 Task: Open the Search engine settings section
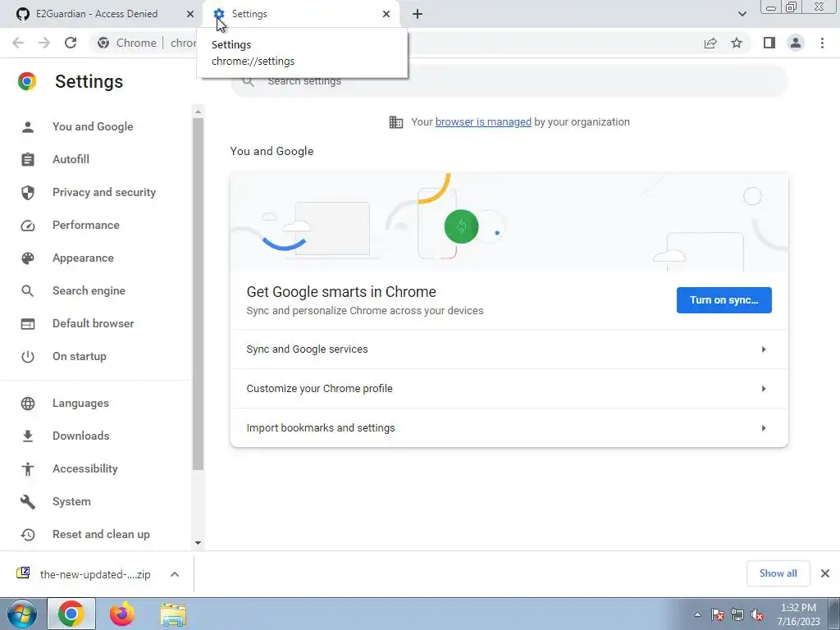coord(89,291)
